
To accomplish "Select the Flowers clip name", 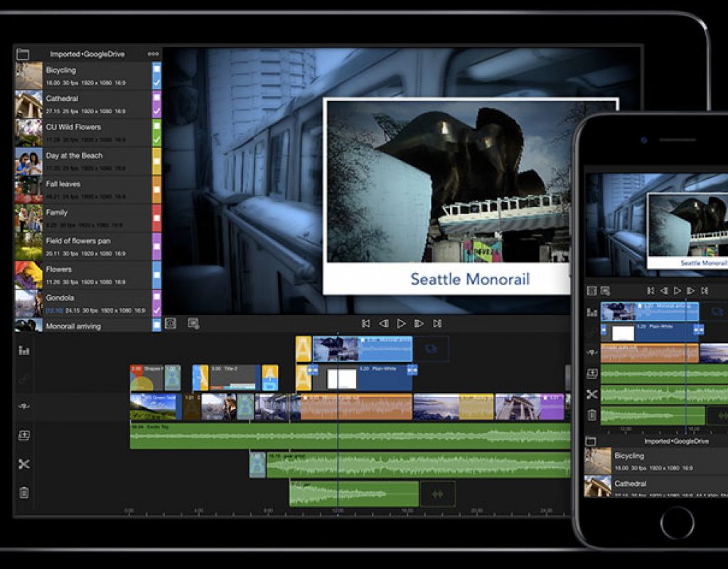I will click(58, 269).
